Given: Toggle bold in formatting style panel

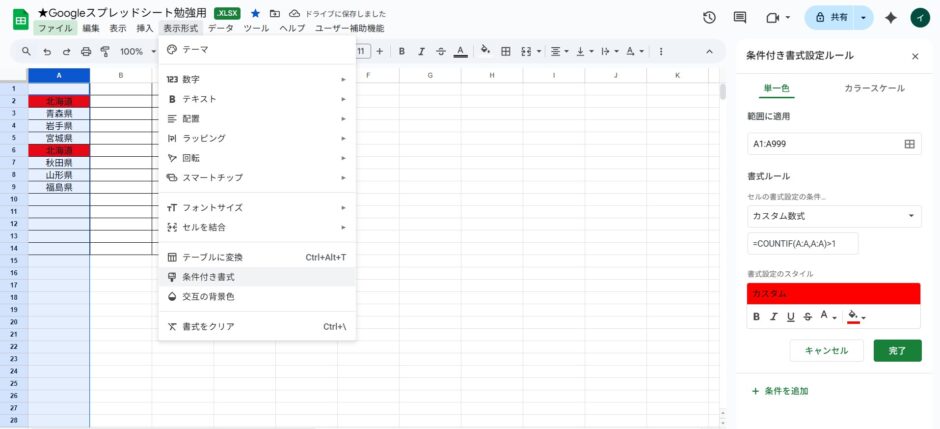Looking at the screenshot, I should coord(757,317).
